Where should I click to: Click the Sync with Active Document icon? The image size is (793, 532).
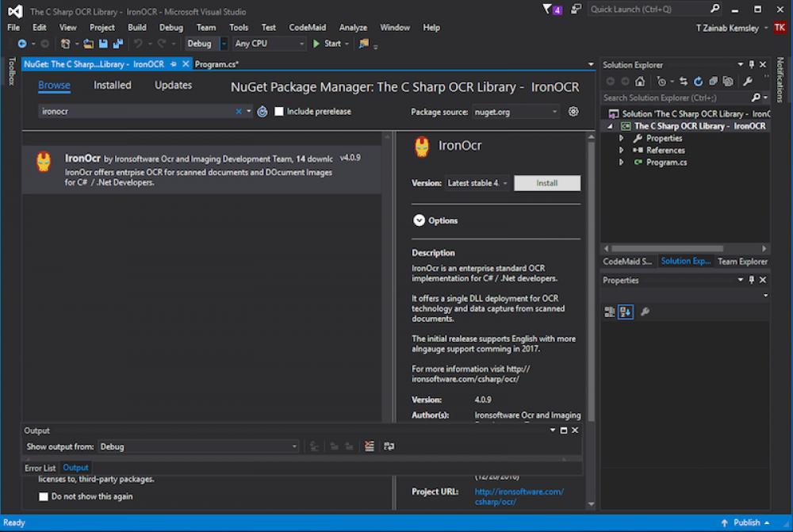click(684, 80)
